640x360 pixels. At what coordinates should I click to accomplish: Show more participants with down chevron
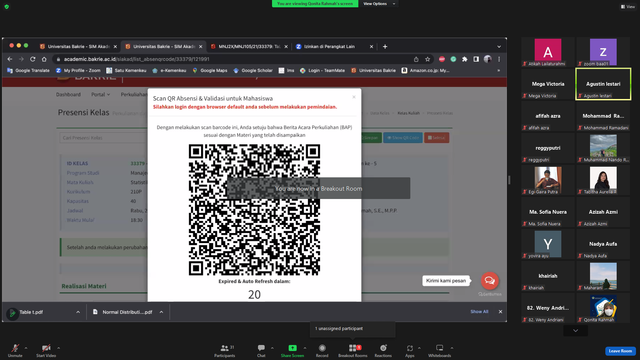tap(576, 331)
